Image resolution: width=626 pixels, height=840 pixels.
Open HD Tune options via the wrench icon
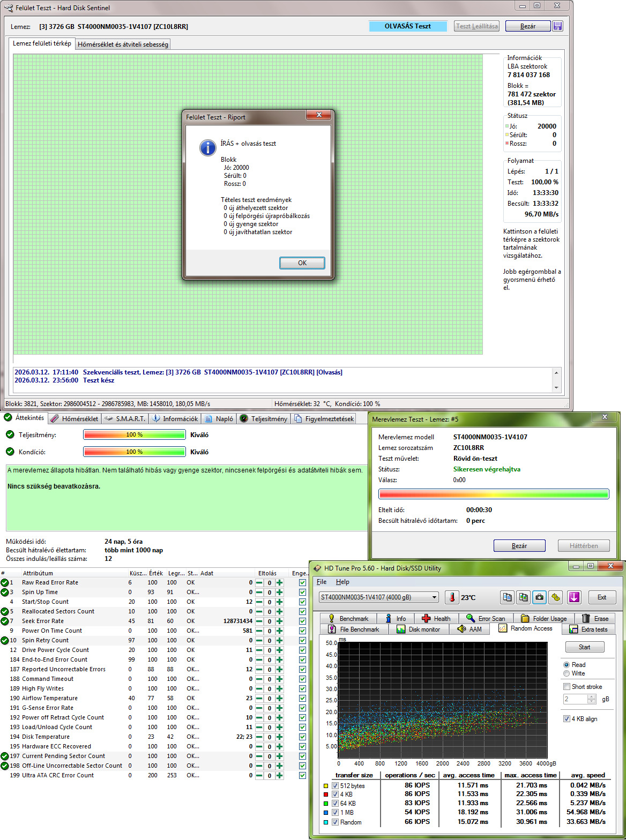pyautogui.click(x=556, y=597)
